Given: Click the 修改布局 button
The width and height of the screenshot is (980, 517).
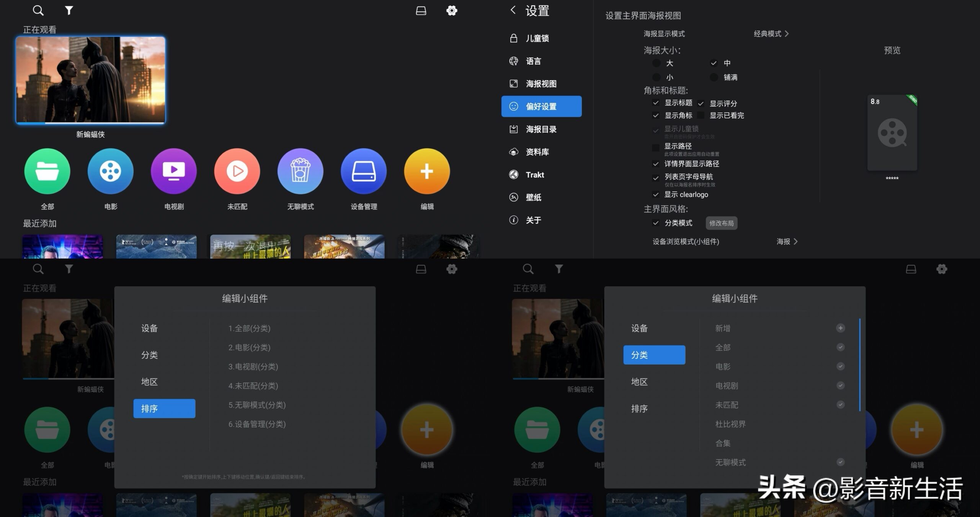Looking at the screenshot, I should [x=721, y=223].
